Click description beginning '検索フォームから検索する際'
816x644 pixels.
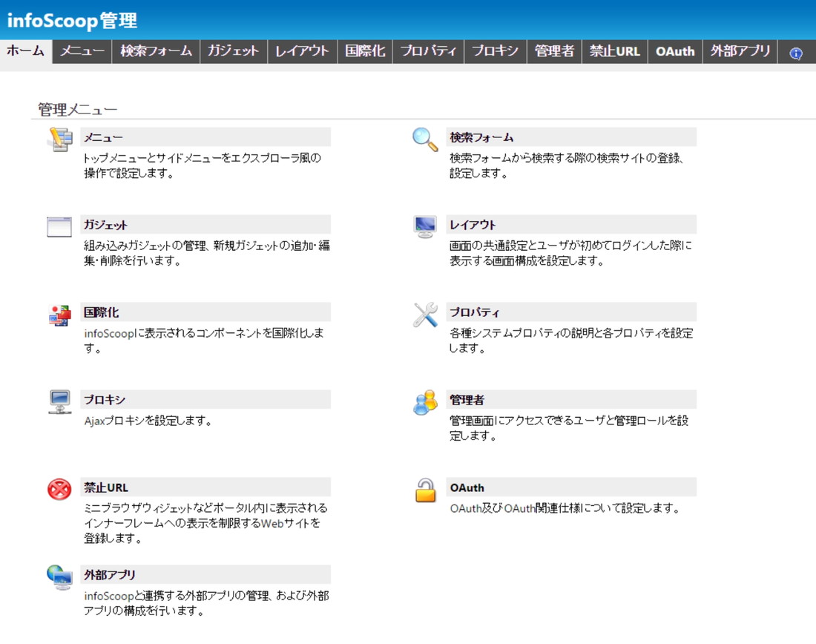pyautogui.click(x=567, y=165)
